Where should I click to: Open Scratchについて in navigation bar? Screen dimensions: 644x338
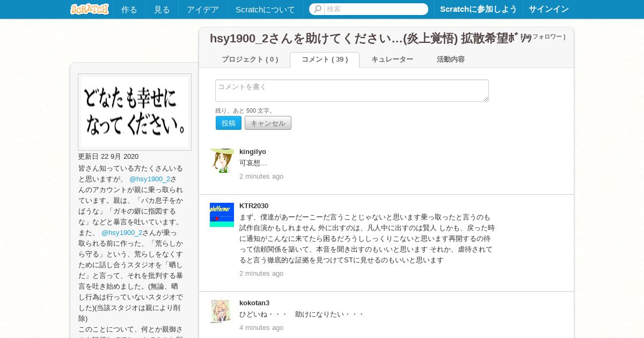[x=265, y=9]
